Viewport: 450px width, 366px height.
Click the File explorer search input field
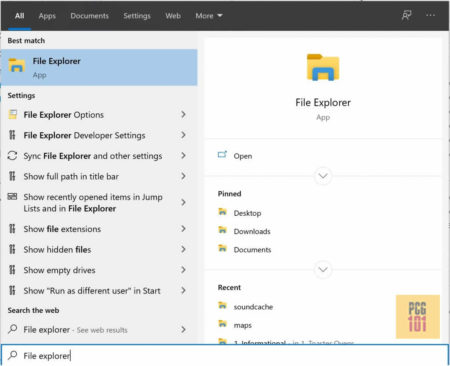point(225,355)
